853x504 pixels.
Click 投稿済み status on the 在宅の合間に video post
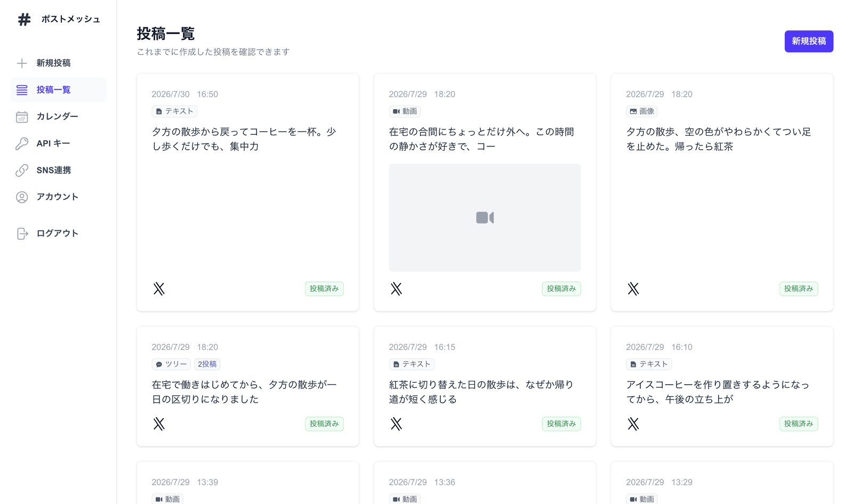(561, 289)
